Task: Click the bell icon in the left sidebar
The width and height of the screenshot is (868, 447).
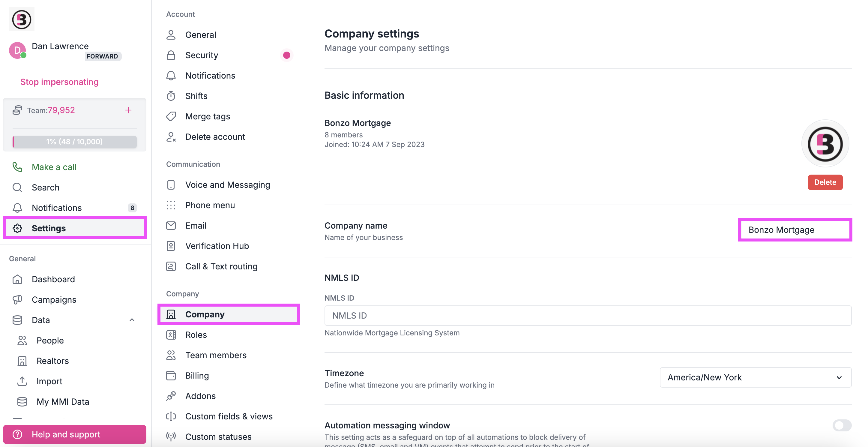Action: (x=17, y=208)
